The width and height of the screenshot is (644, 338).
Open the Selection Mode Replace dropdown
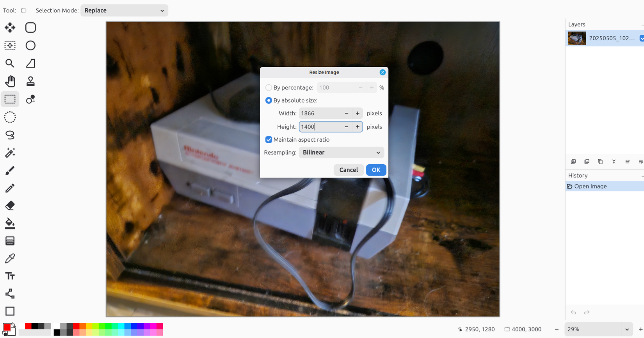point(124,11)
